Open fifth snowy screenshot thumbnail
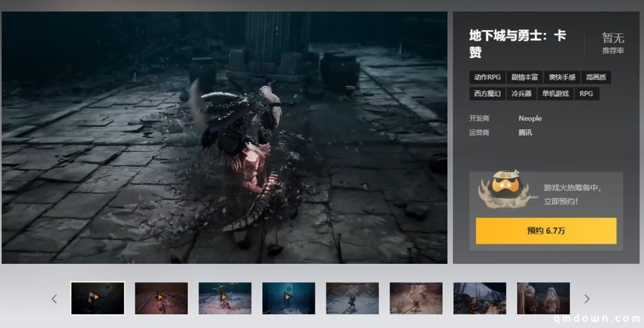 click(352, 298)
